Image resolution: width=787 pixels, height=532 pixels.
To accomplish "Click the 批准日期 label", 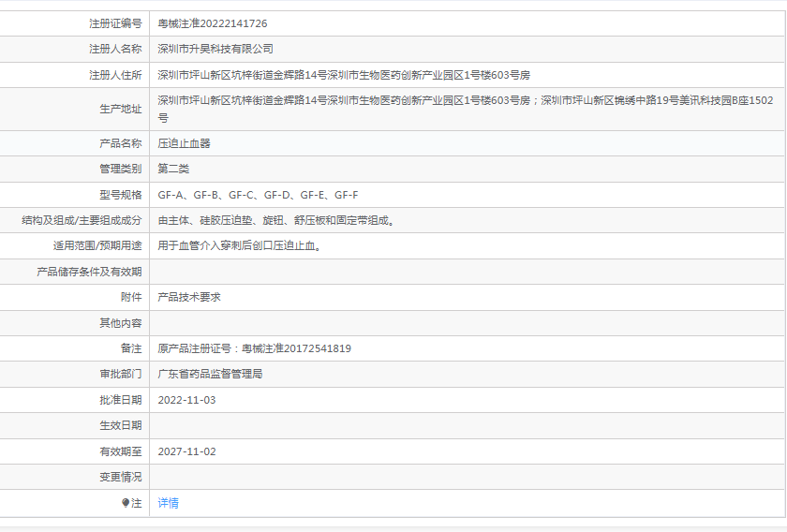I will click(x=121, y=400).
